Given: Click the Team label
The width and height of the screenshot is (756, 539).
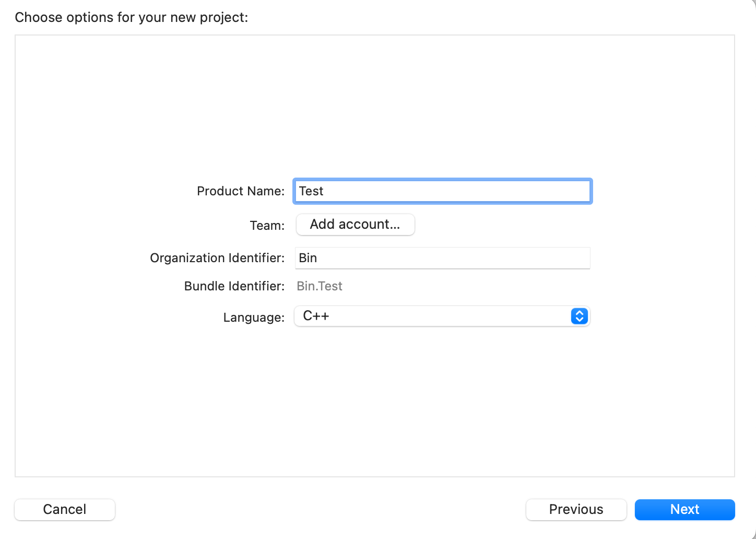Looking at the screenshot, I should pos(267,226).
